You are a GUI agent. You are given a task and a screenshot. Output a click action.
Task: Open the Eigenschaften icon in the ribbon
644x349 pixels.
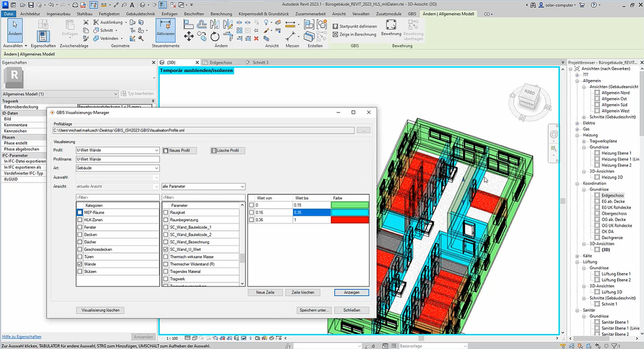(x=43, y=37)
